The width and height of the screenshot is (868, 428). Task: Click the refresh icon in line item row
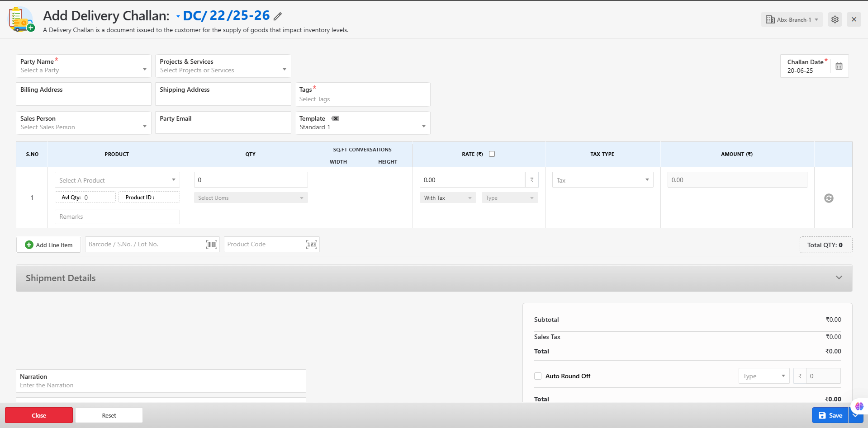click(828, 198)
